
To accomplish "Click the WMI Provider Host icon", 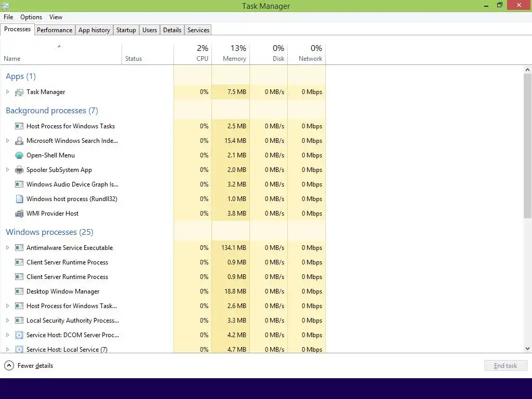I will tap(19, 214).
